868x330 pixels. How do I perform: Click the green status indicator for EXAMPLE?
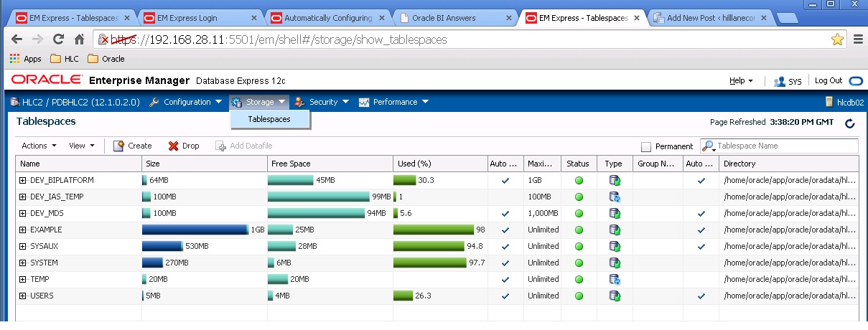578,230
